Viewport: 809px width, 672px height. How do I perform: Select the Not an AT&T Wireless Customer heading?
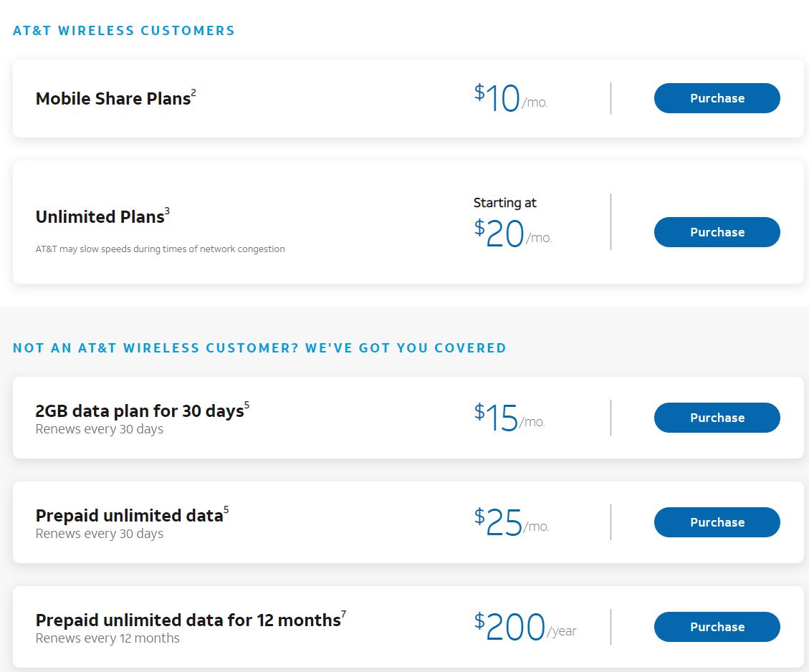(x=259, y=348)
